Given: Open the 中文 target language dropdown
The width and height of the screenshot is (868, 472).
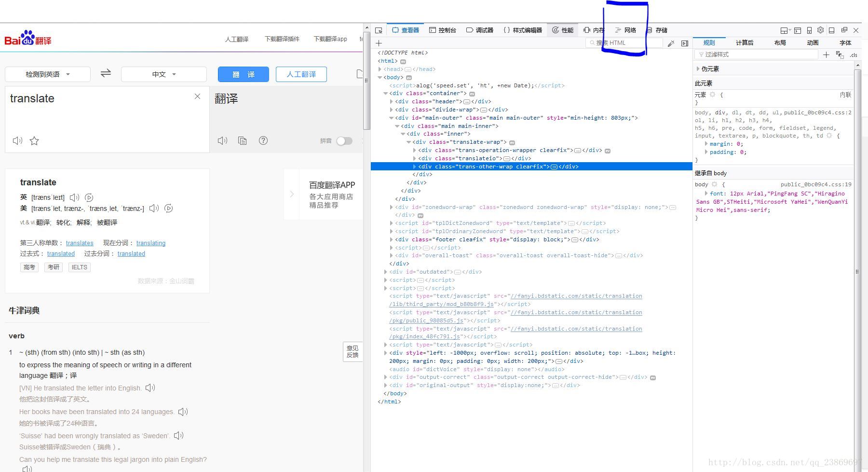Looking at the screenshot, I should 164,74.
